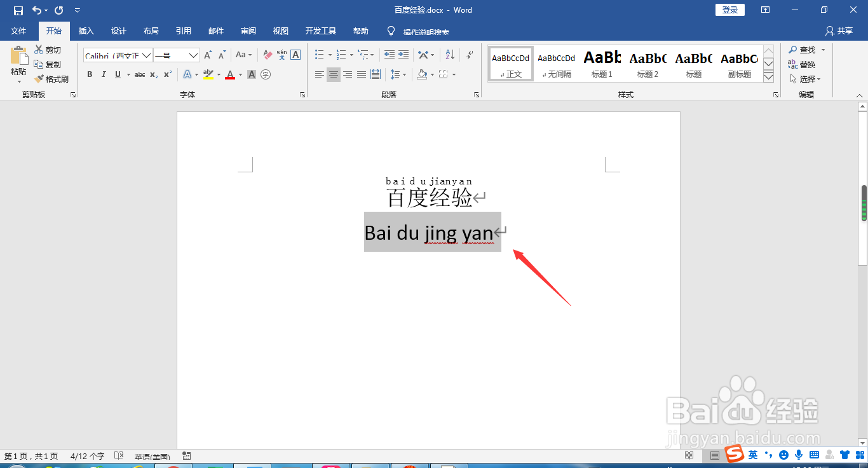
Task: Toggle Italic formatting
Action: pos(104,74)
